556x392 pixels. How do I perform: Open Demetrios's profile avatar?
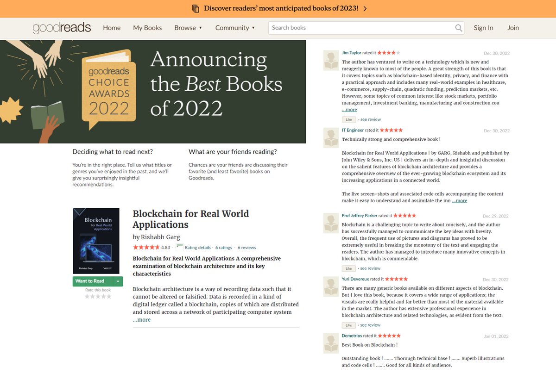point(331,343)
